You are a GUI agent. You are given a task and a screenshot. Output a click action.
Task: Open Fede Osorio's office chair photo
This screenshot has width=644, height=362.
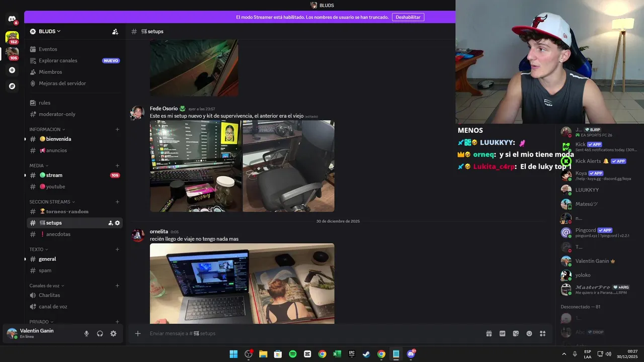tap(288, 166)
